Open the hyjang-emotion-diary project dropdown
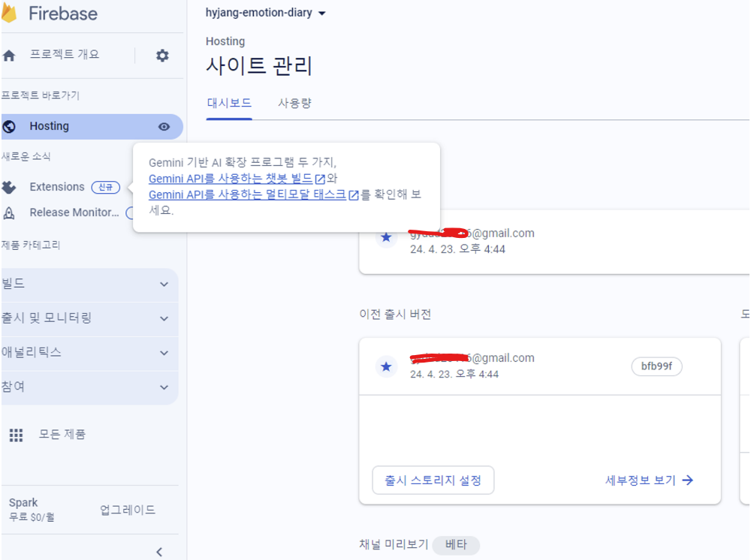The width and height of the screenshot is (751, 560). [265, 13]
